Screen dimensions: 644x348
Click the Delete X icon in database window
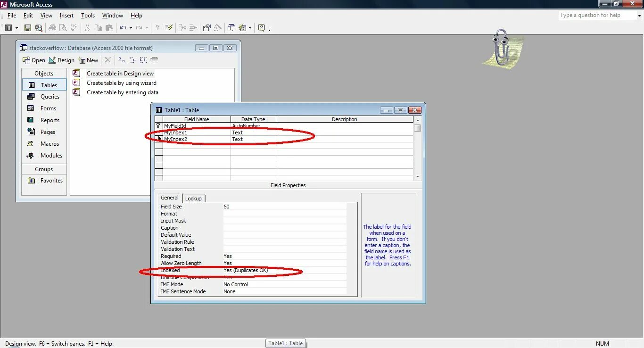tap(107, 60)
